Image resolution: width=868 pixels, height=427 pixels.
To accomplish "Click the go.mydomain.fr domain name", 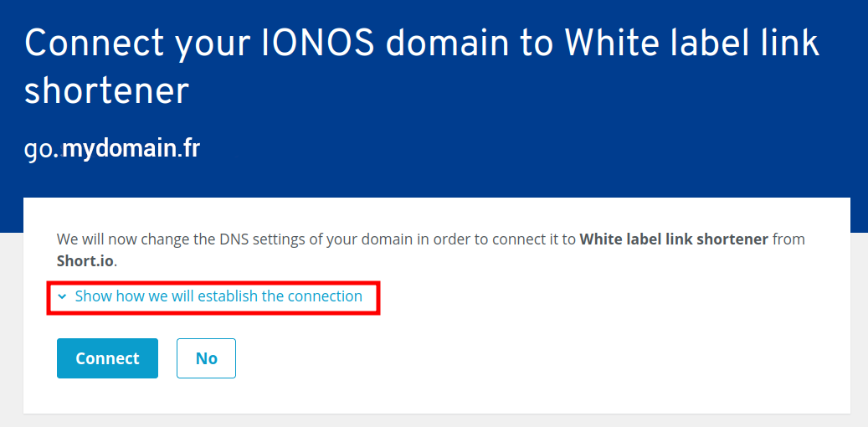I will tap(112, 149).
